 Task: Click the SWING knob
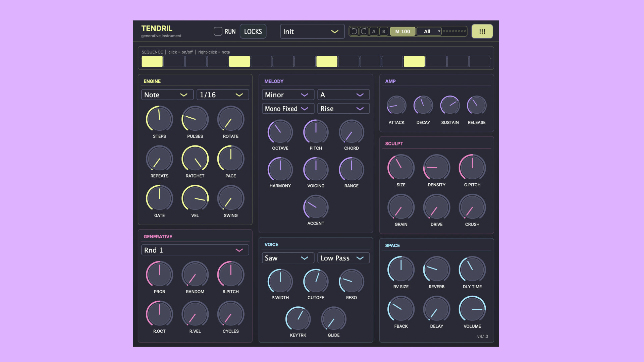click(x=231, y=198)
